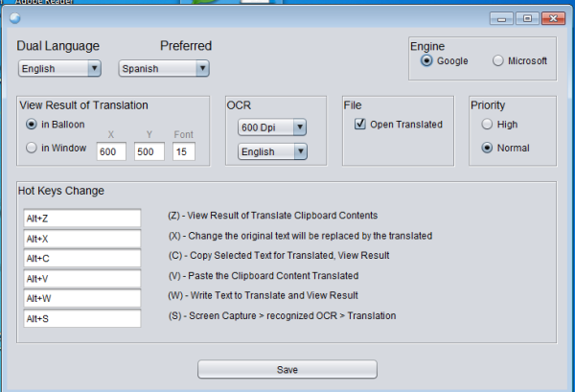Click the X position field showing 600
Viewport: 575px width, 392px height.
click(111, 151)
